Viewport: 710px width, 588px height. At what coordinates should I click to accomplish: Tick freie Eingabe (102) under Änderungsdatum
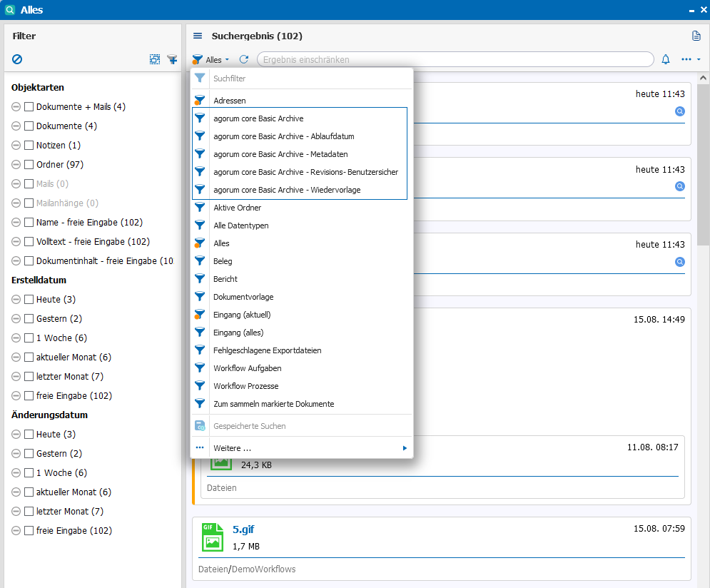pyautogui.click(x=29, y=530)
